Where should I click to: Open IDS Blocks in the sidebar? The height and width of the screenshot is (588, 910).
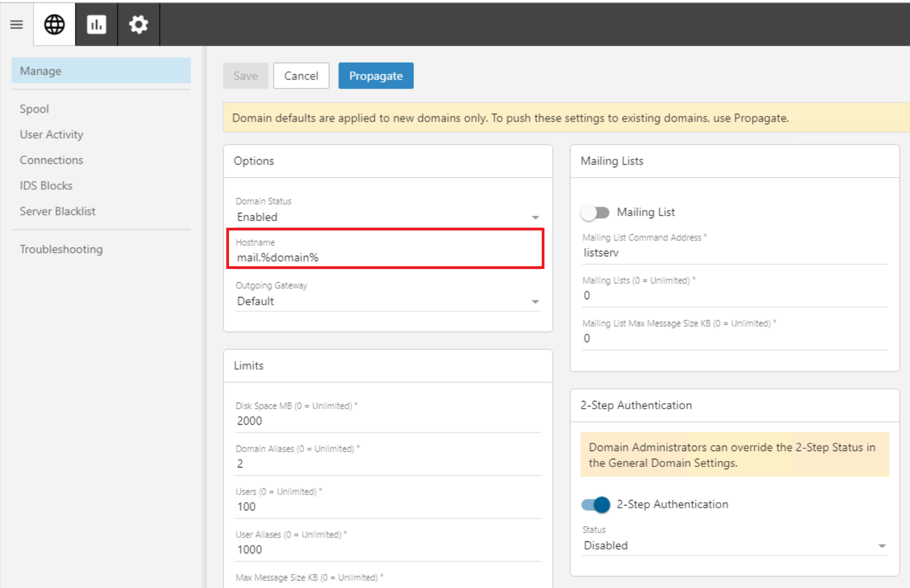pos(46,186)
